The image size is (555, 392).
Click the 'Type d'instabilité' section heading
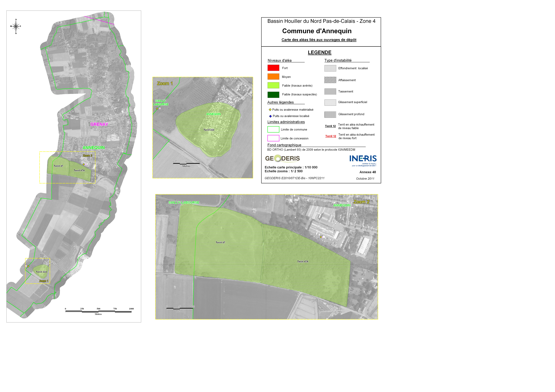338,60
